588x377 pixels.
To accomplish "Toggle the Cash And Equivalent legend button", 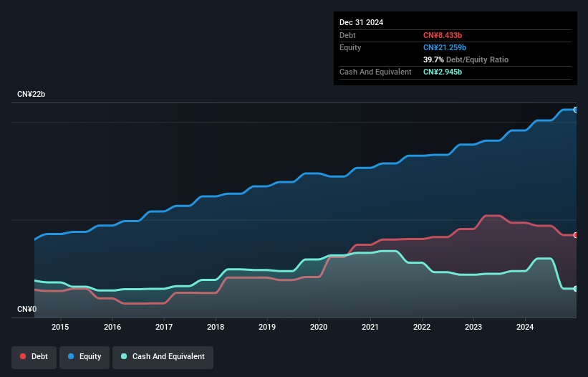I will point(163,357).
